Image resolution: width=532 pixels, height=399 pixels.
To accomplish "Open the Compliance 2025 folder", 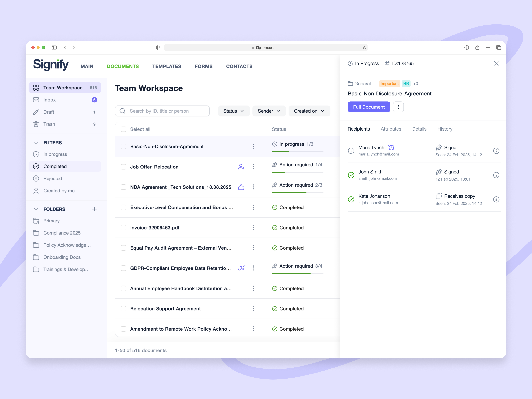I will (x=62, y=233).
